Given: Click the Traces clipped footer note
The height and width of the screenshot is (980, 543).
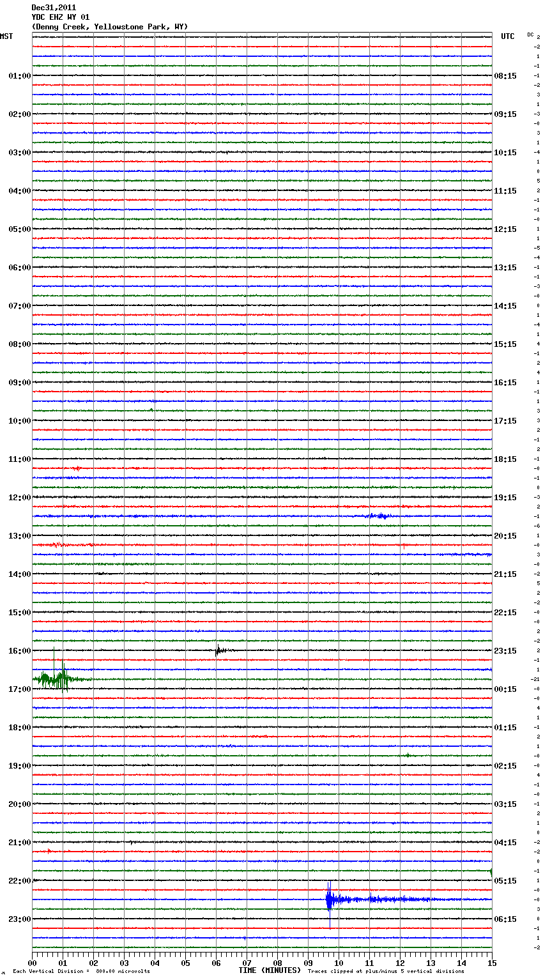Looking at the screenshot, I should (x=386, y=972).
